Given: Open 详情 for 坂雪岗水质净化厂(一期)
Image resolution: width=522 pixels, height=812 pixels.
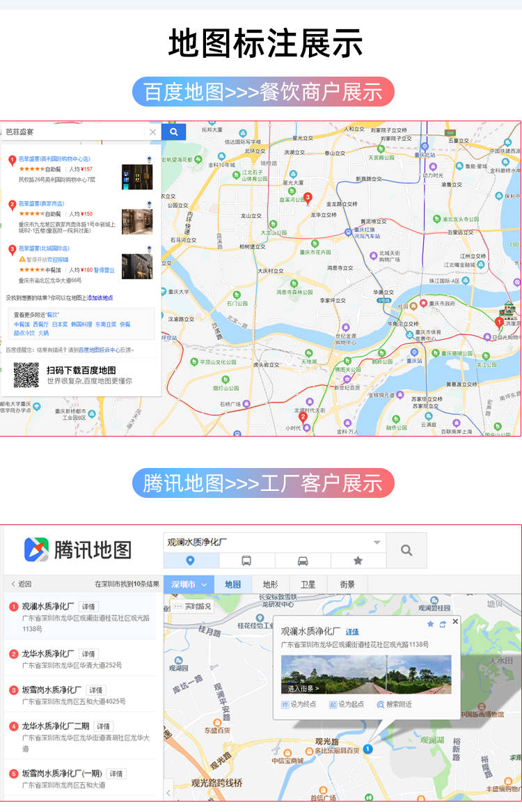Looking at the screenshot, I should click(x=116, y=774).
